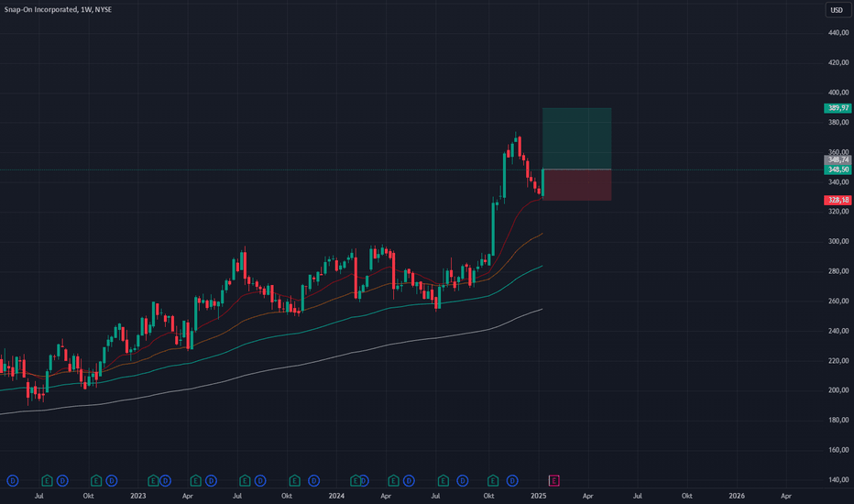Click the dividend D marker between 2023 and Apr 2023
The image size is (854, 504).
coord(165,480)
